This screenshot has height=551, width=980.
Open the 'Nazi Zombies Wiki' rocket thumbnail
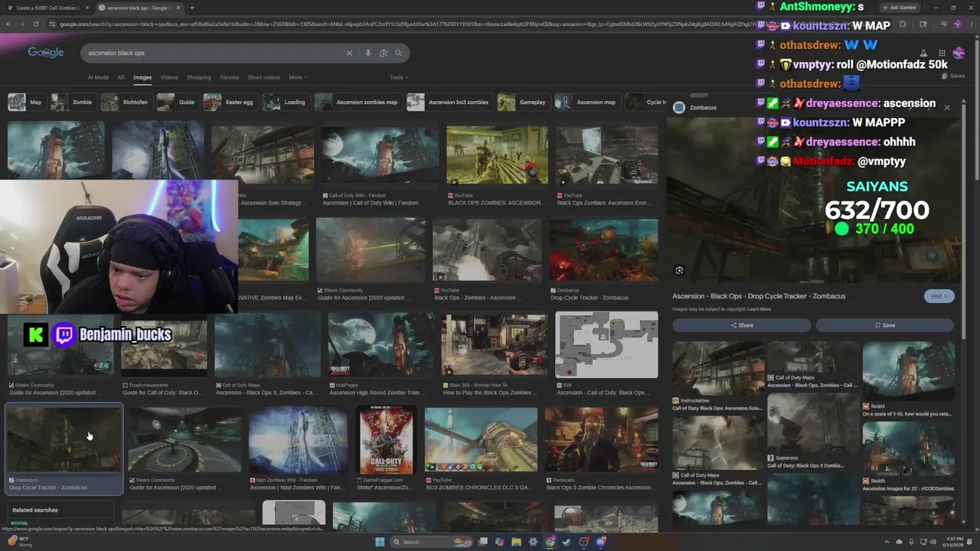298,440
